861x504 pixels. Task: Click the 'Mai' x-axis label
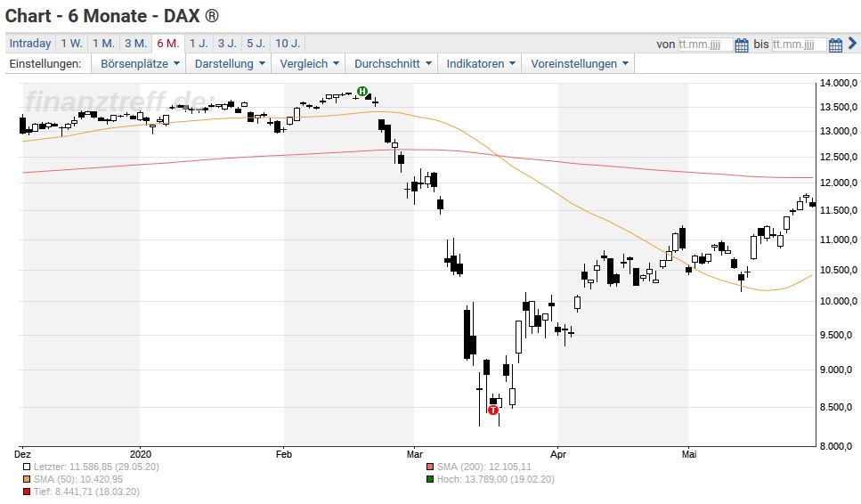click(x=689, y=455)
